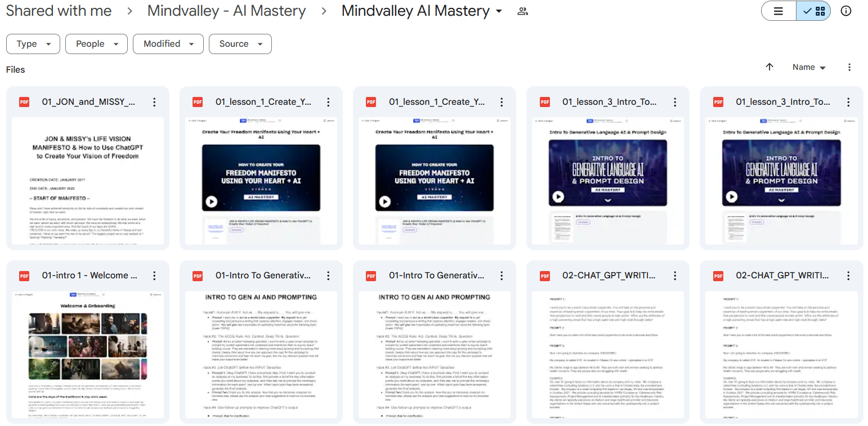Reverse sort direction with the up arrow

coord(769,67)
